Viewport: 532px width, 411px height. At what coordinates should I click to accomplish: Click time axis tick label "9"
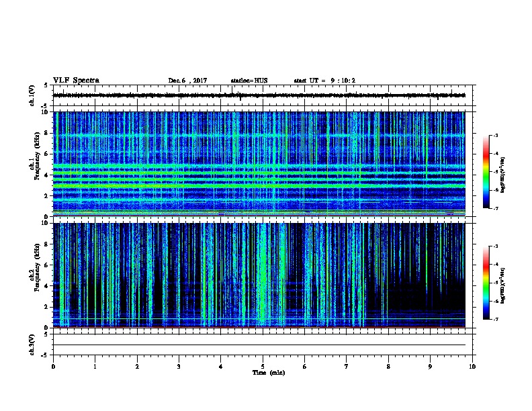430,367
